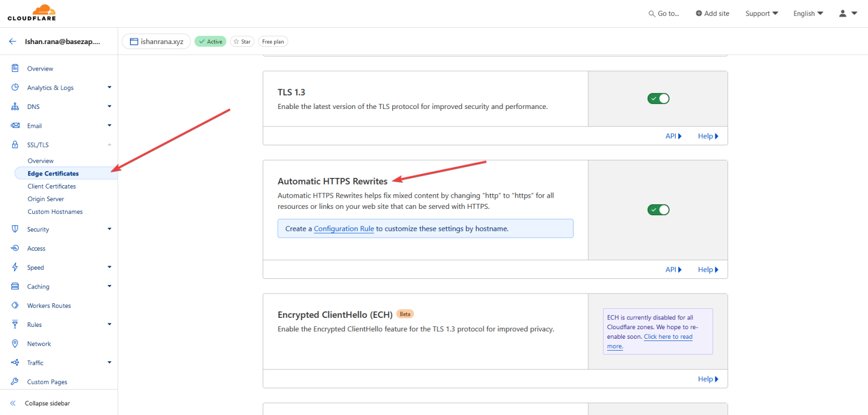Open the Go to... search
The image size is (868, 415).
point(663,13)
